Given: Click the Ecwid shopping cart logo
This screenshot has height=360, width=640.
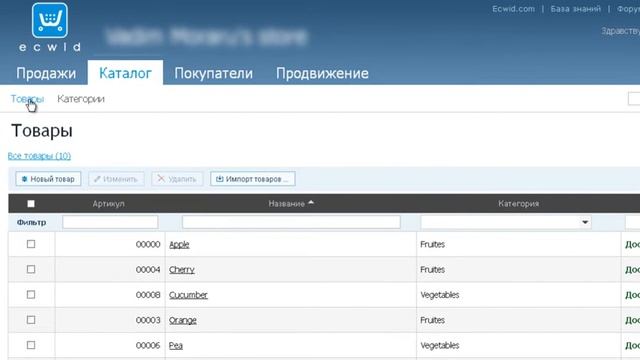Looking at the screenshot, I should coord(50,20).
